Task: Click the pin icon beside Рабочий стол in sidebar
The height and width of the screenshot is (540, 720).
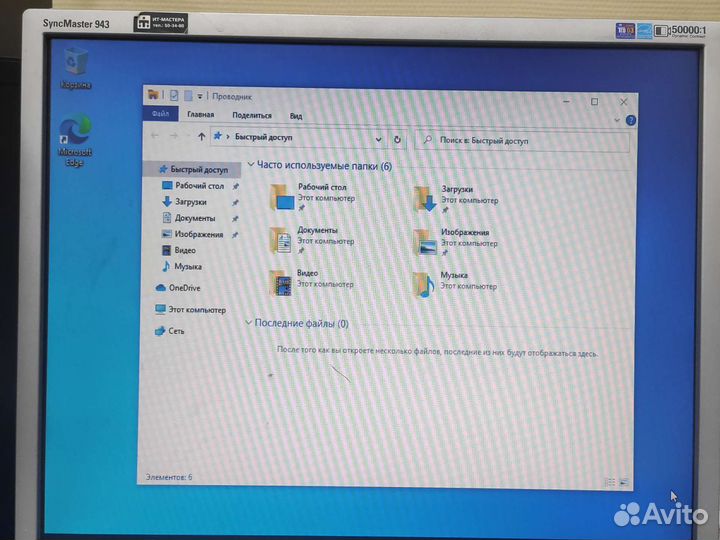Action: 236,186
